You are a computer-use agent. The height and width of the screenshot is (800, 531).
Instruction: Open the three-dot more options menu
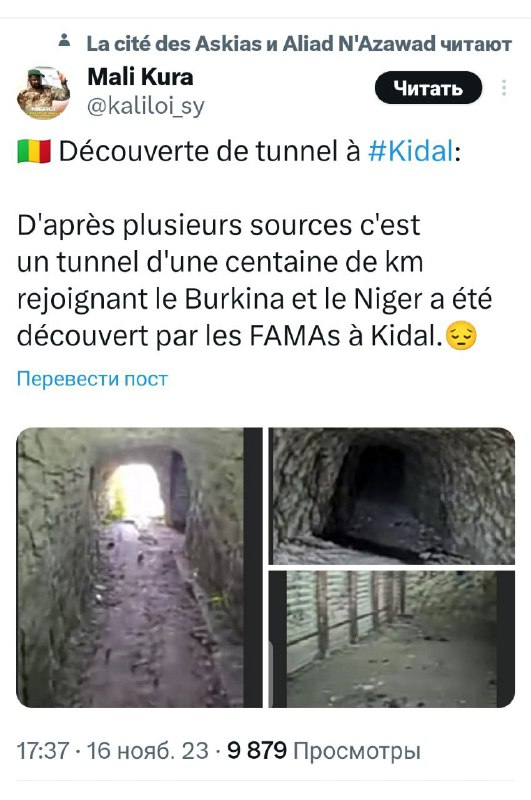(503, 88)
